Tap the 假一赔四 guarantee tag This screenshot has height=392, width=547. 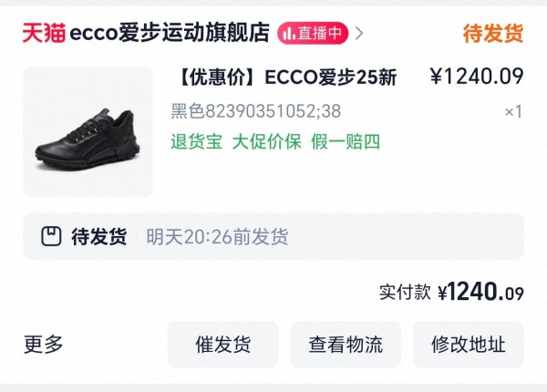345,141
